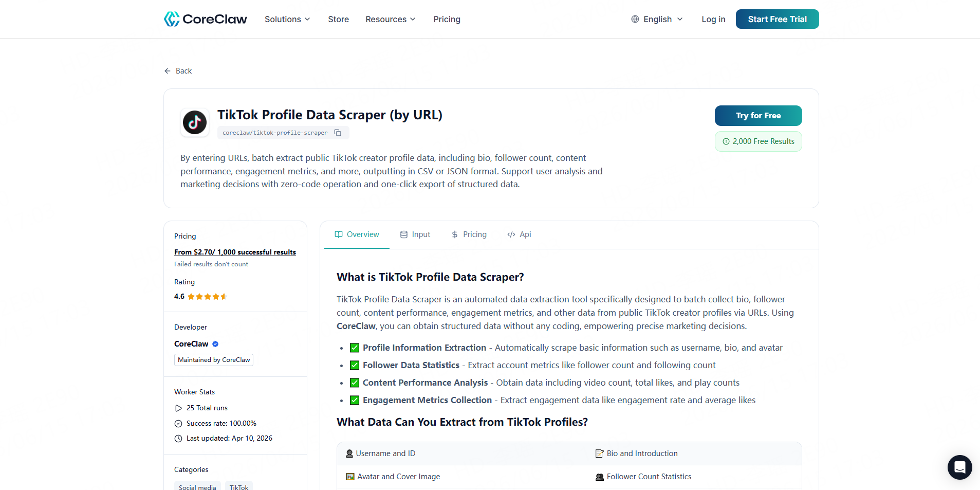The height and width of the screenshot is (490, 980).
Task: Click the page title 'TikTok Profile Data Scraper (by URL)'
Action: click(x=330, y=115)
